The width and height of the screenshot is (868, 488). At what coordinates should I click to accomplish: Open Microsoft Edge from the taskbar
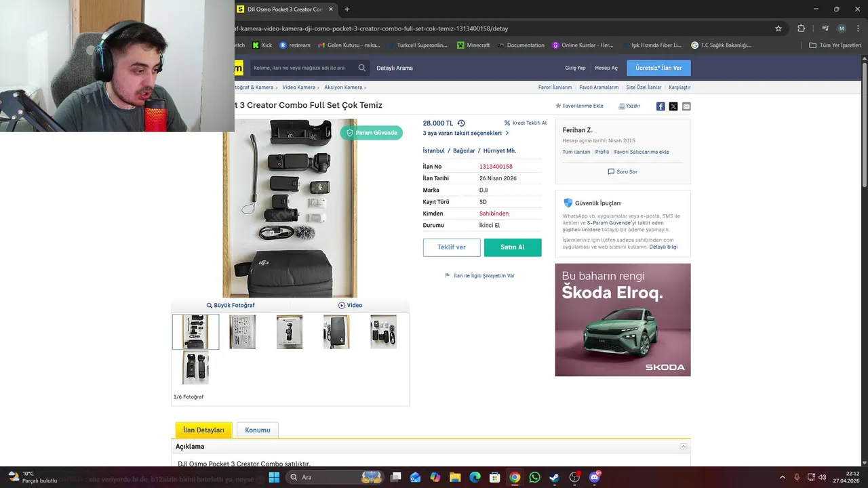[475, 477]
